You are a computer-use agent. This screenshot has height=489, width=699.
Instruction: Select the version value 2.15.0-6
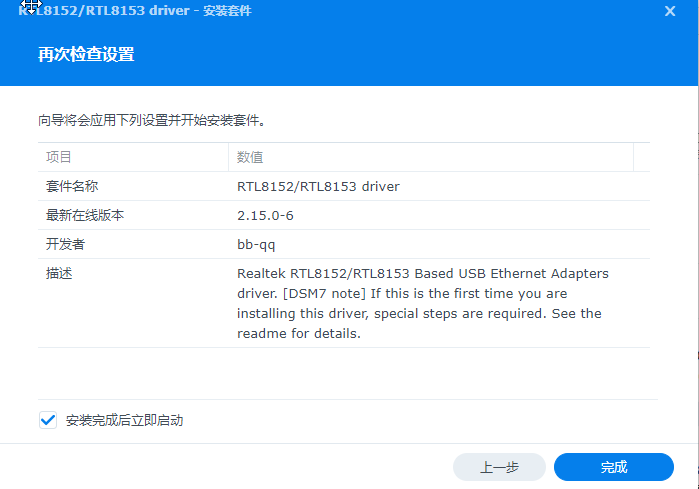pos(265,215)
